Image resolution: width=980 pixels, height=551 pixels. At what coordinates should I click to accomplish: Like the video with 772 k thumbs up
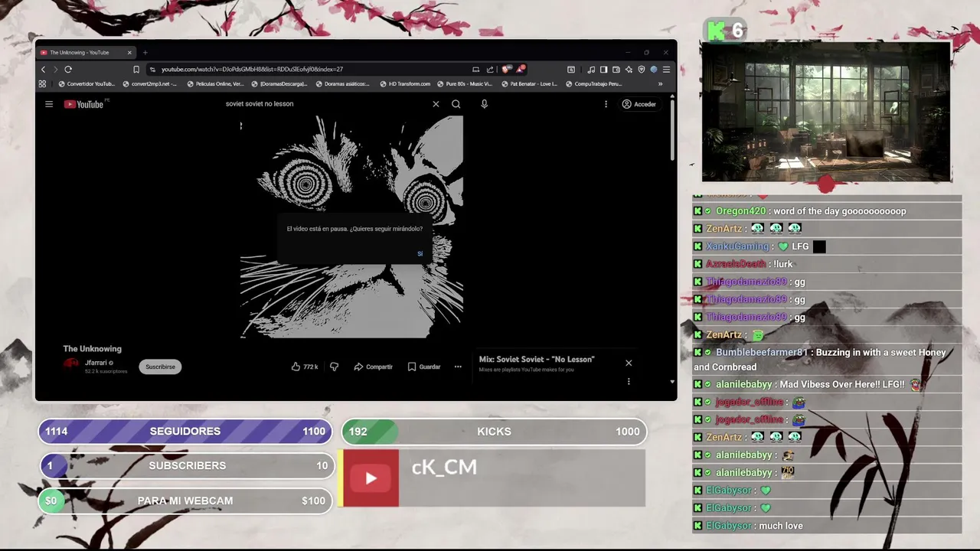coord(305,367)
